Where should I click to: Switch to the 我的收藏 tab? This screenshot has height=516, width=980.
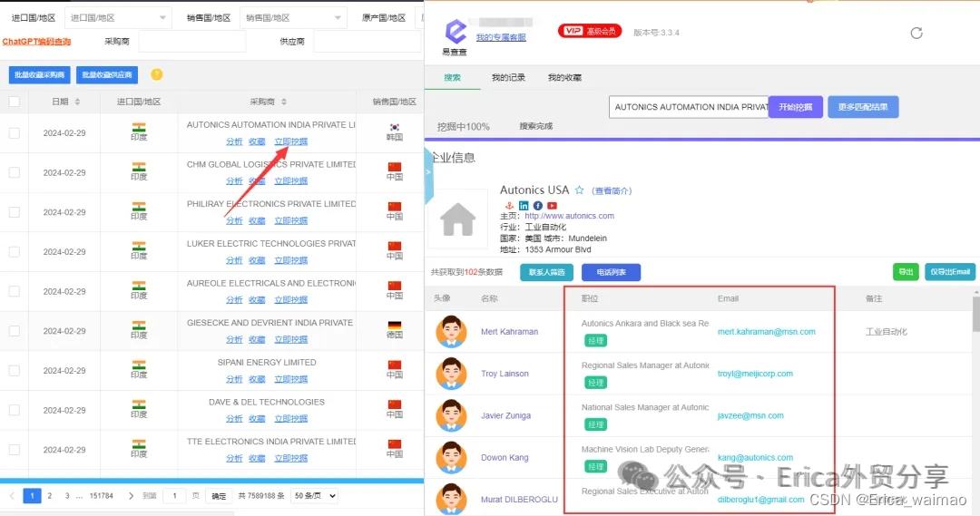click(x=564, y=77)
